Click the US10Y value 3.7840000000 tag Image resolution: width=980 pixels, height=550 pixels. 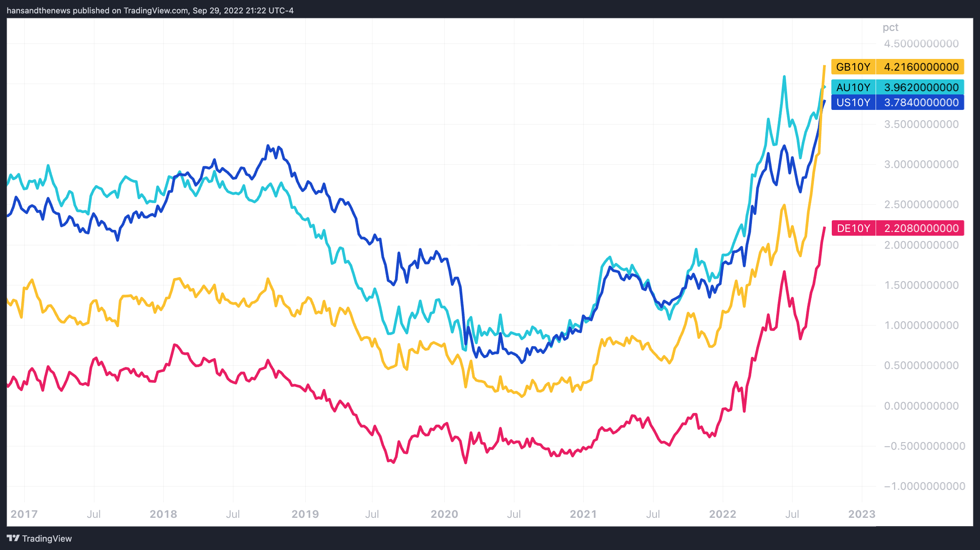pyautogui.click(x=921, y=102)
